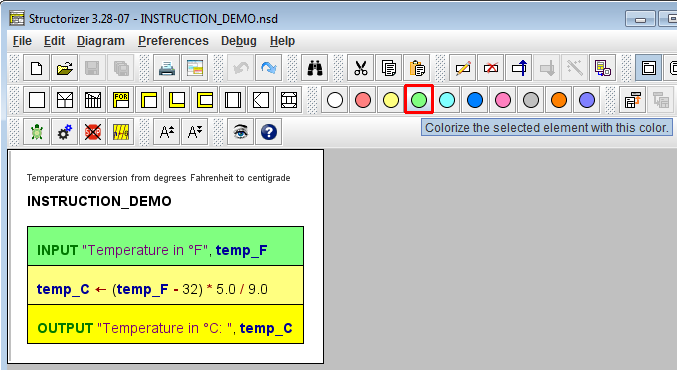Select the green color swatch
677x370 pixels.
pos(419,100)
